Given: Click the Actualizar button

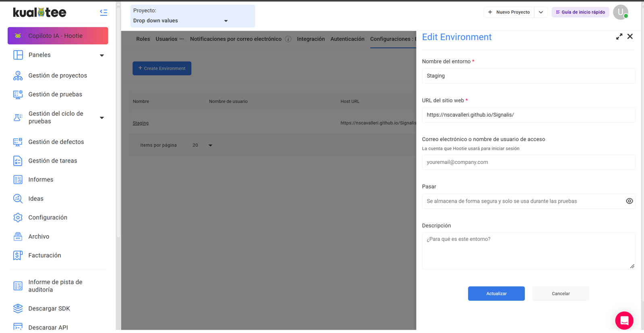Looking at the screenshot, I should [x=496, y=294].
